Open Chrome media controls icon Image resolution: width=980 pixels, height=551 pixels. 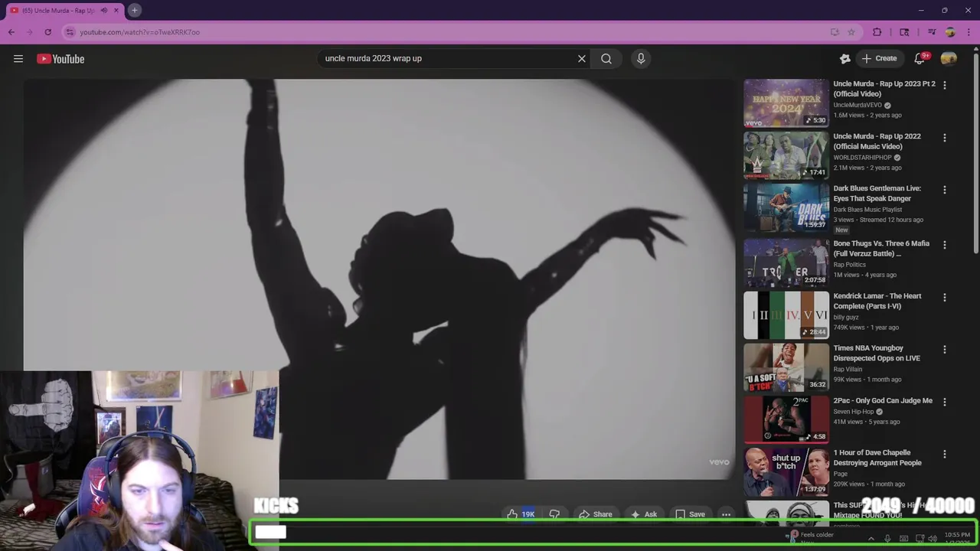coord(932,32)
